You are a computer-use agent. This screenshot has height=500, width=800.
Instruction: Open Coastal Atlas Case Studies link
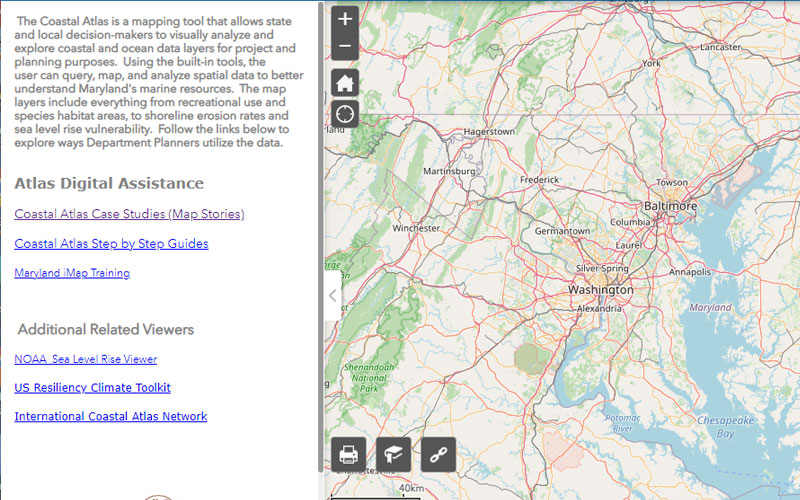click(129, 214)
